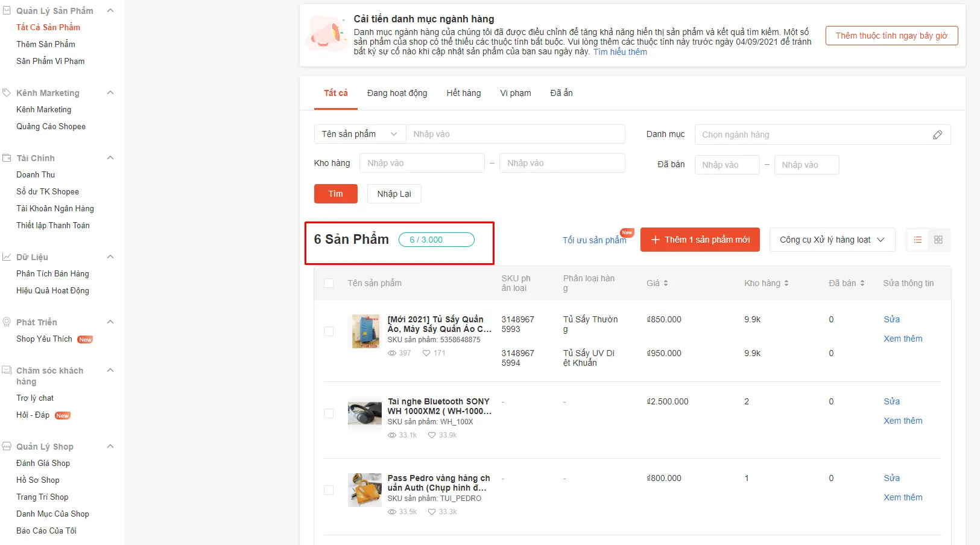
Task: Click the Nhập Lại reset button
Action: tap(394, 194)
